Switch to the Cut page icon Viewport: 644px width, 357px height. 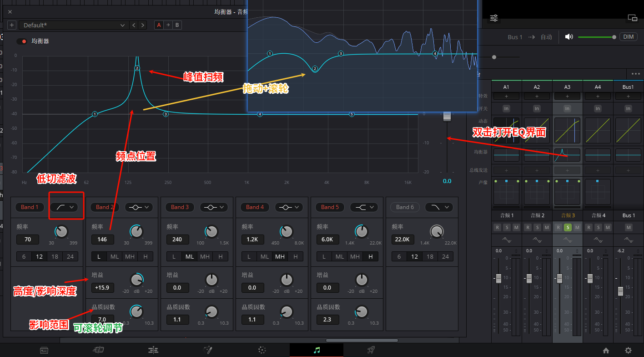pyautogui.click(x=98, y=350)
